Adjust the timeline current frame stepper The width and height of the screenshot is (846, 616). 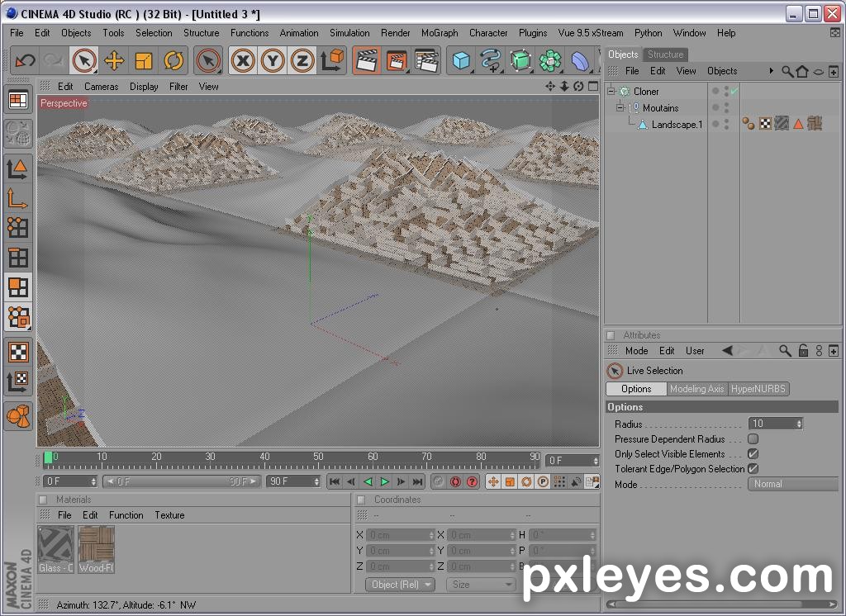(596, 461)
